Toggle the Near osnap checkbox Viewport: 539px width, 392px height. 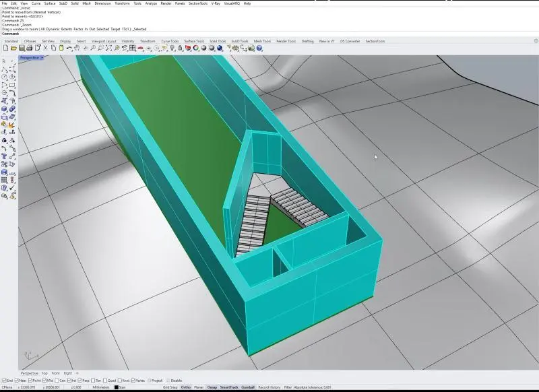pos(16,381)
